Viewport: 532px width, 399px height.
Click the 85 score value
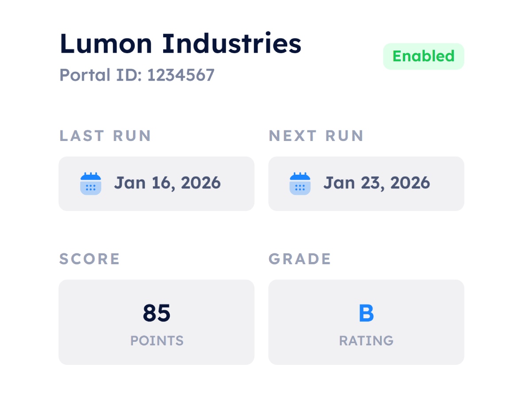156,313
